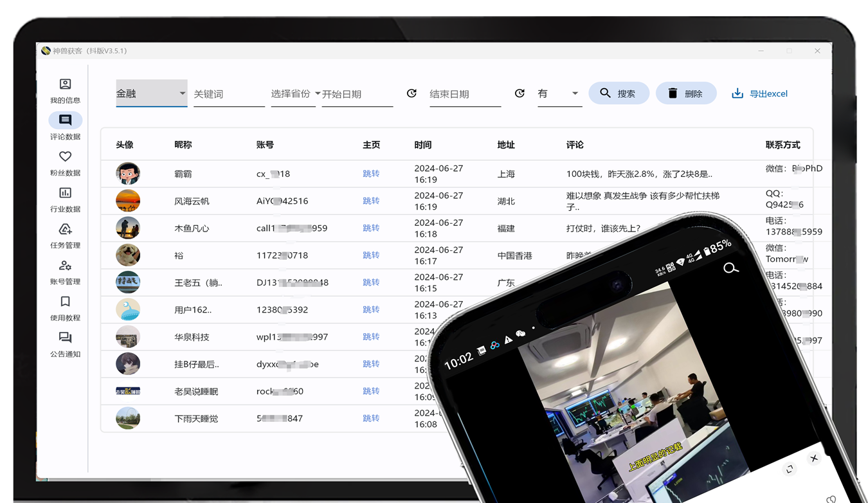The height and width of the screenshot is (503, 868).
Task: Click comment starting "100块钱，昨天涨2.8%"
Action: [x=639, y=174]
